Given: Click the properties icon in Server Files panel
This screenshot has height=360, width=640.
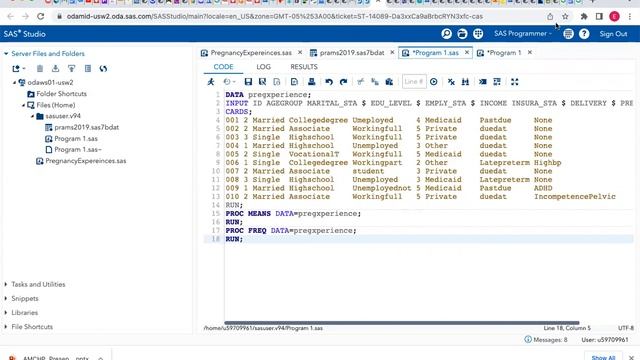Looking at the screenshot, I should [x=88, y=69].
